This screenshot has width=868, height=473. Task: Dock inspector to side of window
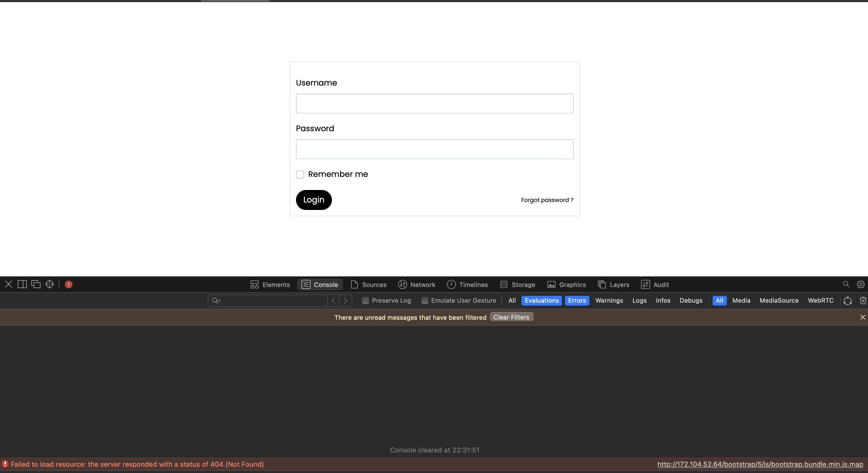click(22, 284)
